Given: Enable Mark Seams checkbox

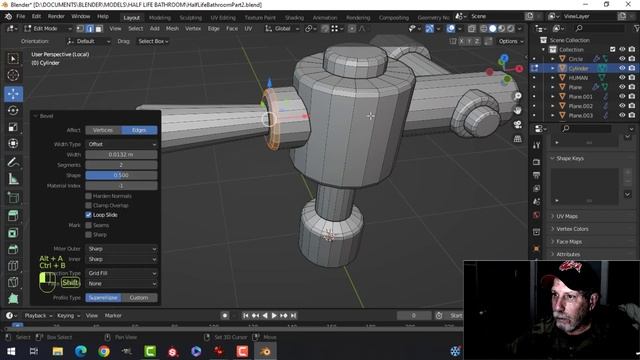Looking at the screenshot, I should pos(88,225).
